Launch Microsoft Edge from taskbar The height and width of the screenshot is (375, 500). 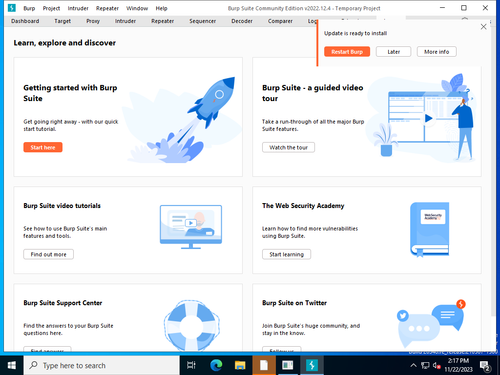(216, 366)
